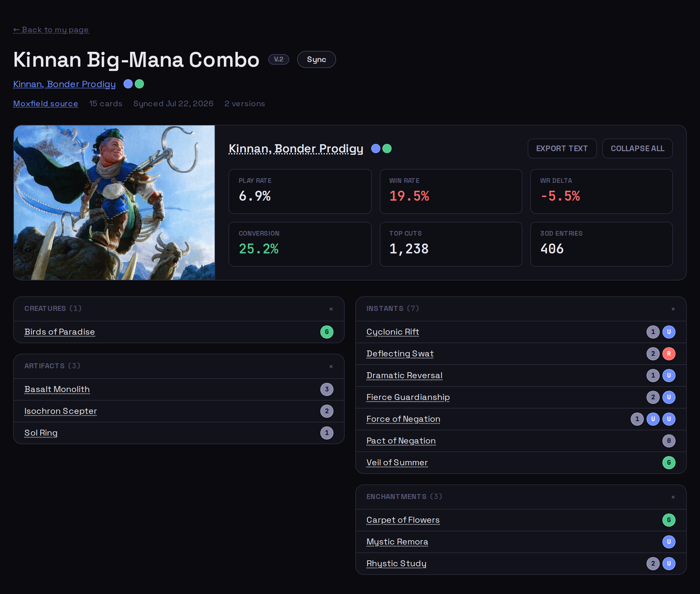Image resolution: width=700 pixels, height=594 pixels.
Task: Click the blue color dot in the stats card
Action: coord(376,148)
